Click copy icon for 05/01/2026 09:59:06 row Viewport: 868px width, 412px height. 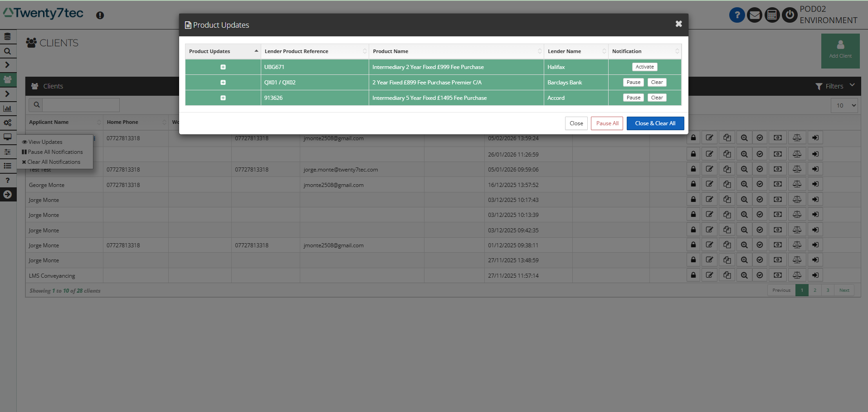pyautogui.click(x=727, y=169)
